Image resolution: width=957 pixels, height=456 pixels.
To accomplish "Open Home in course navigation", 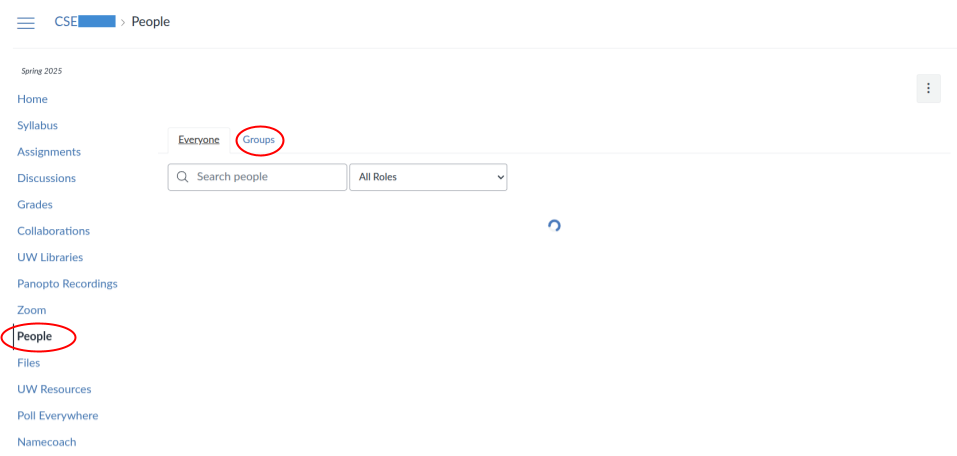I will click(32, 99).
